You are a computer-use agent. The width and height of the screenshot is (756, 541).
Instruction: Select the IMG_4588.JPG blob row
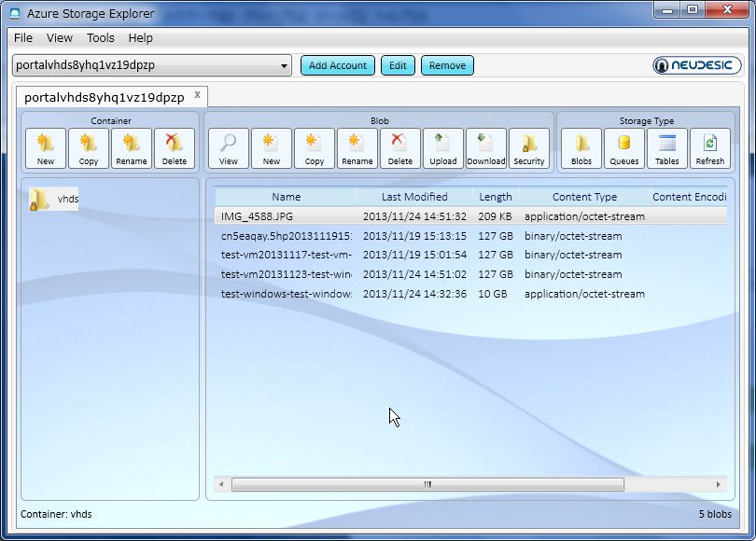[470, 216]
